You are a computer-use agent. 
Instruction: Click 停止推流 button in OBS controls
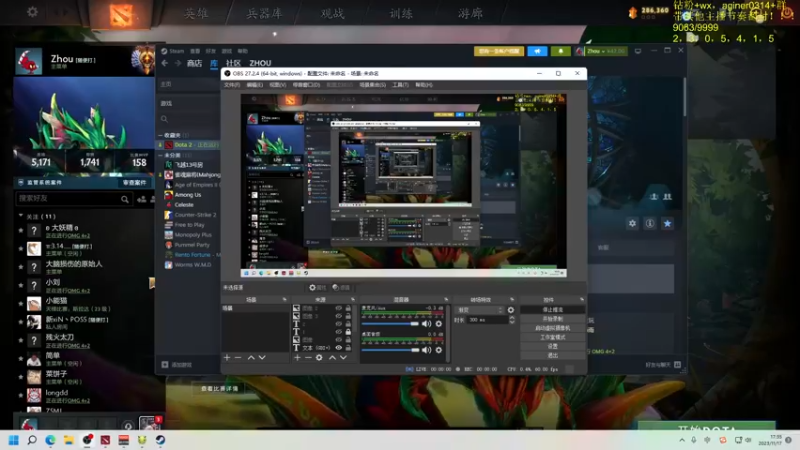point(552,310)
